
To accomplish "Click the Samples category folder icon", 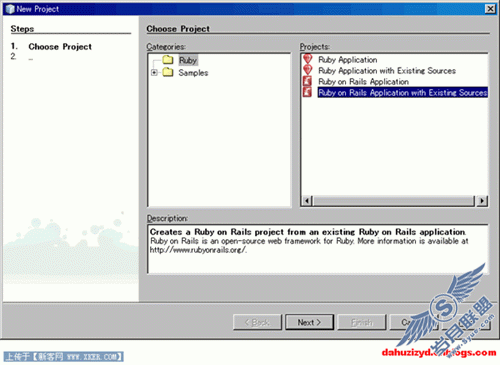I will [168, 72].
